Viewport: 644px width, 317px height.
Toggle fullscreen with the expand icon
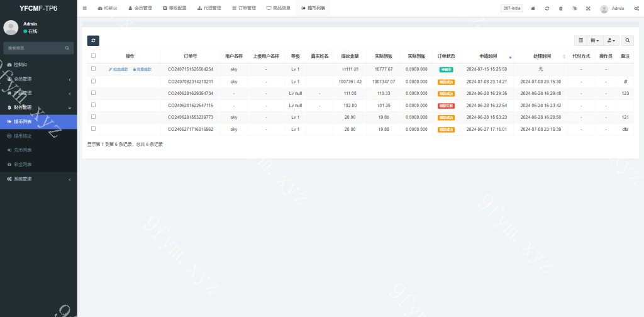(x=588, y=8)
